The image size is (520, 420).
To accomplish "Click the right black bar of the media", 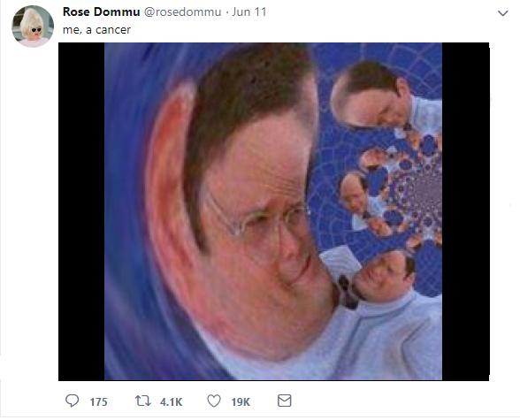I will tap(465, 211).
